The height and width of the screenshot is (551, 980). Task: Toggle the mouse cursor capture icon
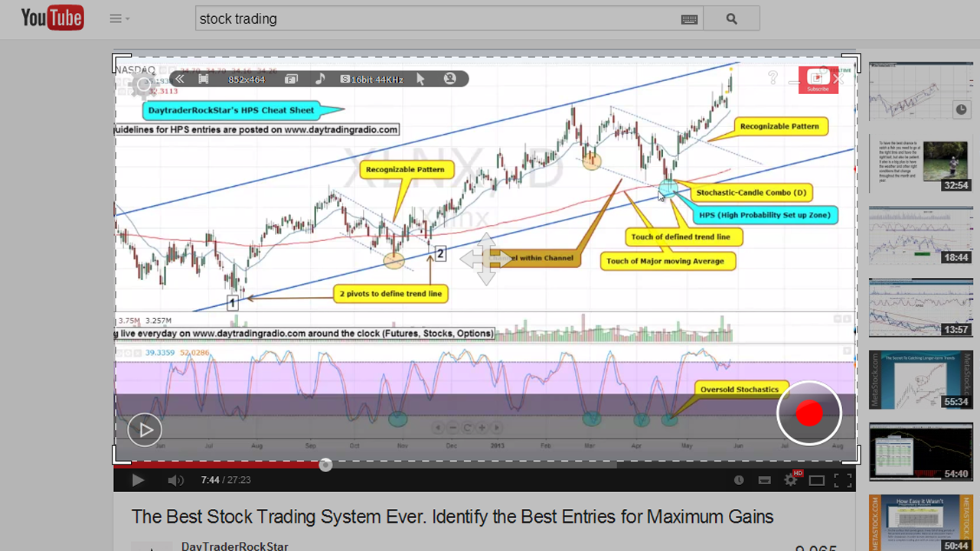click(420, 79)
